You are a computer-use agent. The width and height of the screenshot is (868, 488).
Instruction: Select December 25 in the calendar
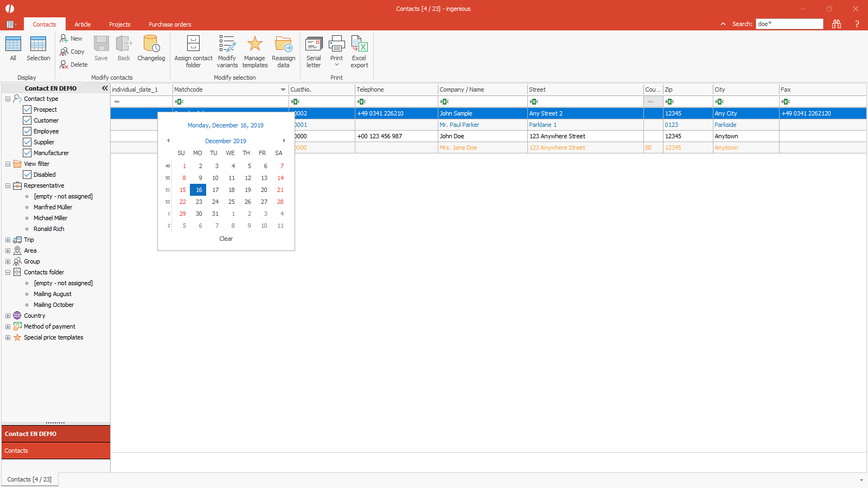tap(232, 202)
